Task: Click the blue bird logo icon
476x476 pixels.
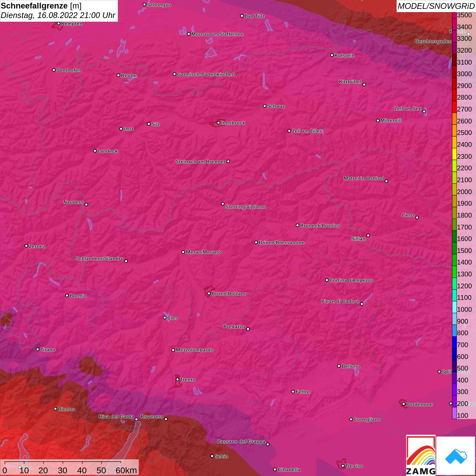Action: [456, 456]
